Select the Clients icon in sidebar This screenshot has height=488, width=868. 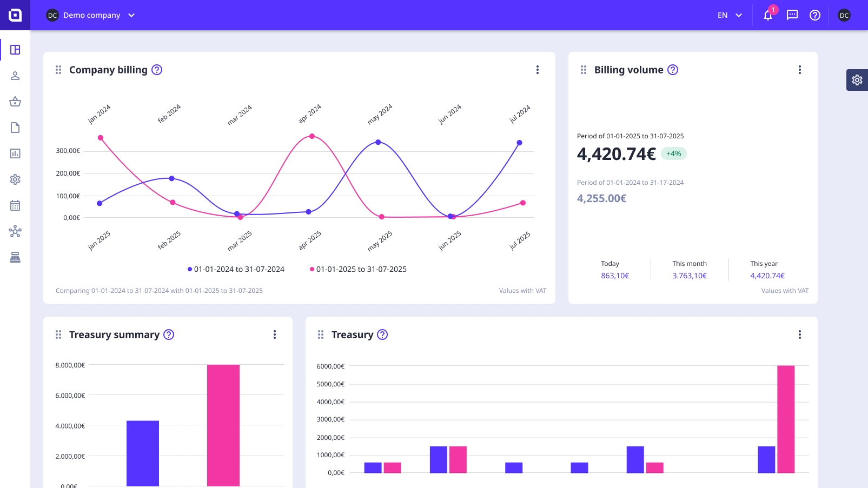pos(15,76)
